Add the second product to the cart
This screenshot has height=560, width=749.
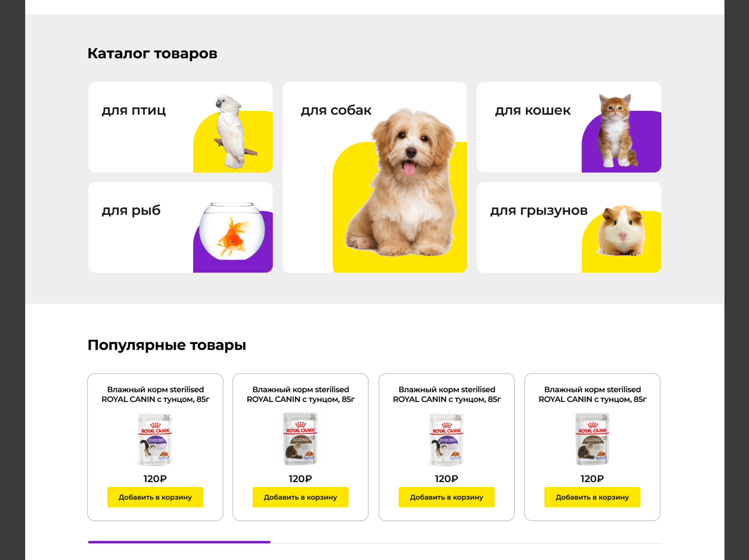(x=300, y=497)
